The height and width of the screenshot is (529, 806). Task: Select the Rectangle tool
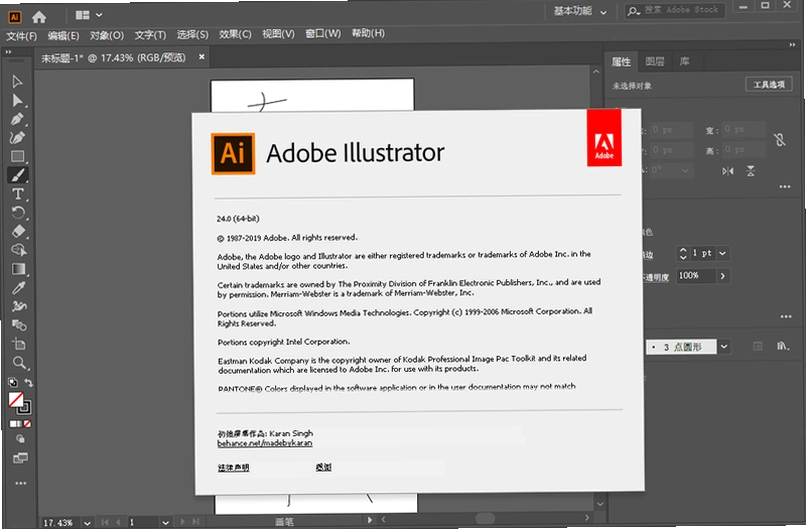(x=17, y=156)
